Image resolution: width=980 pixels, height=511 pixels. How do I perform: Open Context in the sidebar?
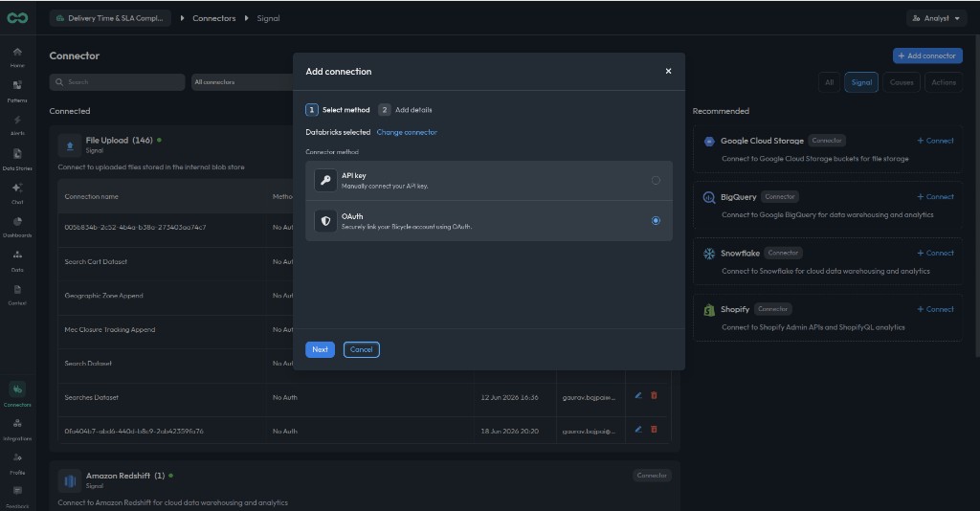[x=17, y=294]
